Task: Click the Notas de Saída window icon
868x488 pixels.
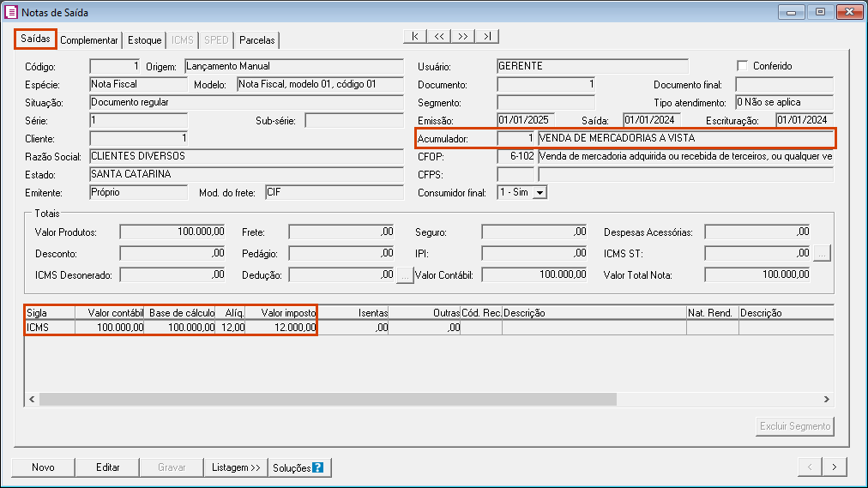Action: [x=11, y=13]
